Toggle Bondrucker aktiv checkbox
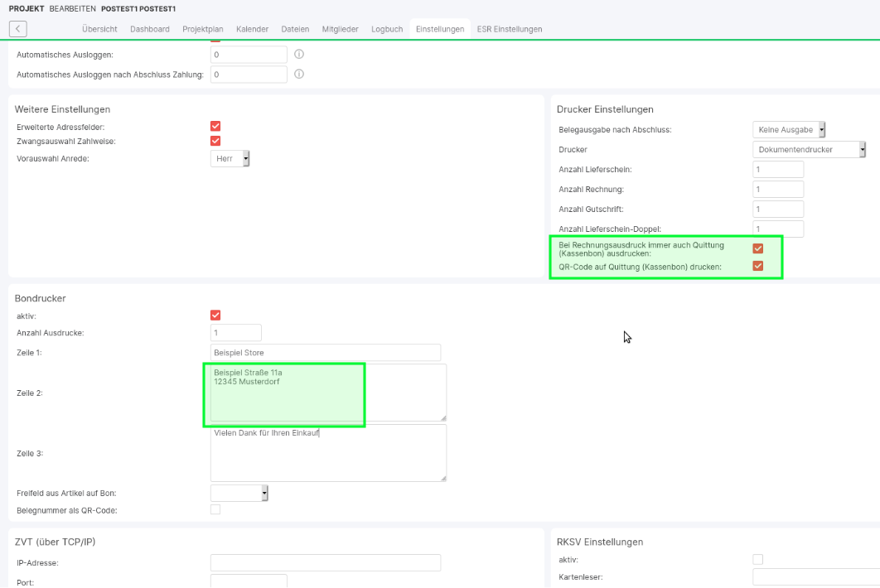 click(x=215, y=315)
